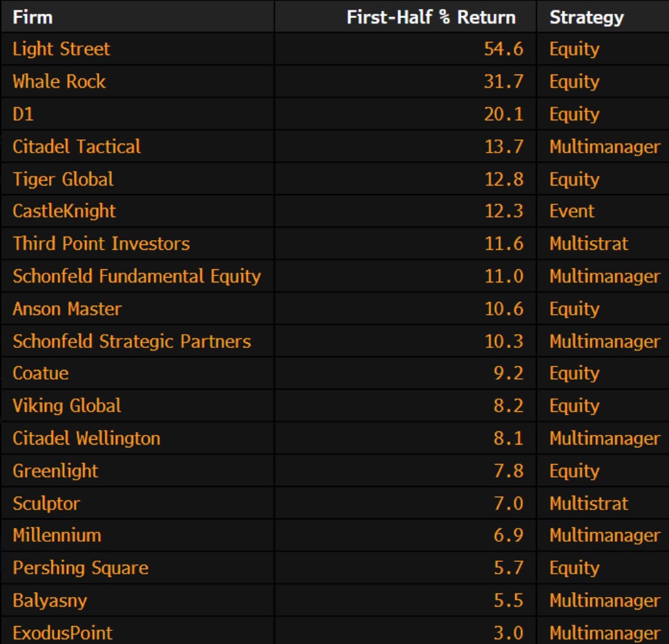Click Equity strategy in Pershing Square row

point(574,569)
